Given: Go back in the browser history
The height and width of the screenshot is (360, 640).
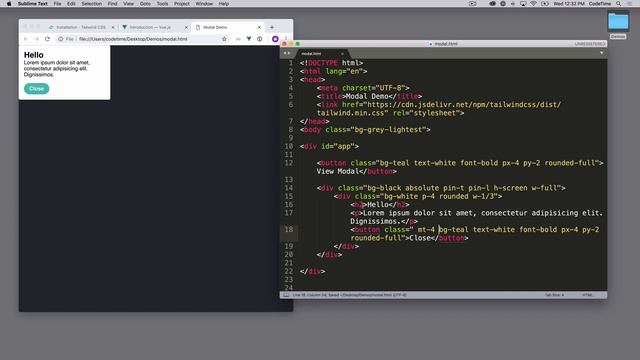Looking at the screenshot, I should click(26, 39).
